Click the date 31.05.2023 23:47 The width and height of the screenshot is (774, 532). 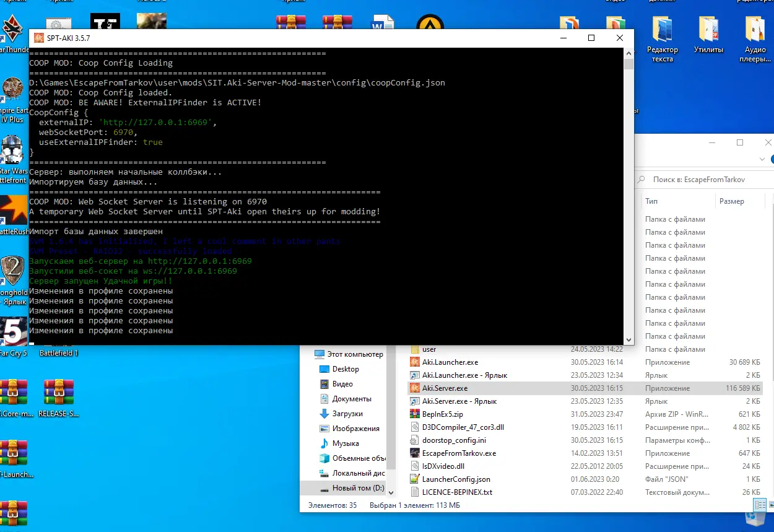point(597,414)
